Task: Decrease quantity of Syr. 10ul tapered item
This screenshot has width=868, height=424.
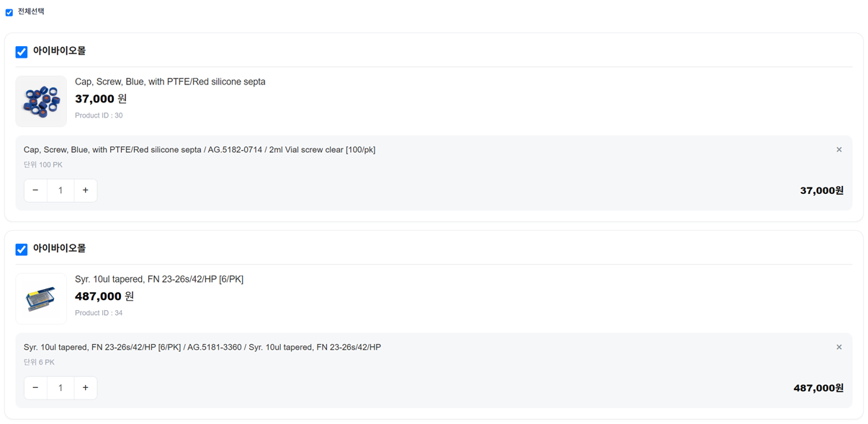Action: click(x=35, y=388)
